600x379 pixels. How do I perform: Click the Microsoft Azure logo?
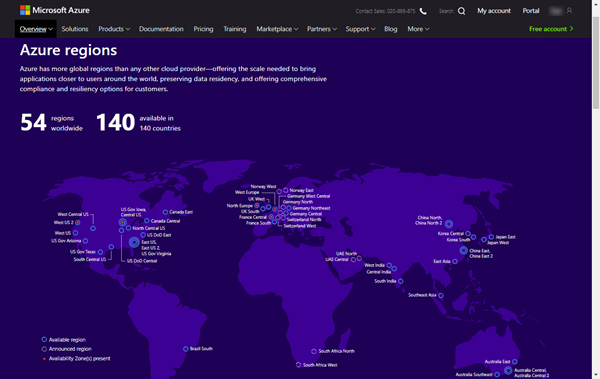[x=55, y=10]
